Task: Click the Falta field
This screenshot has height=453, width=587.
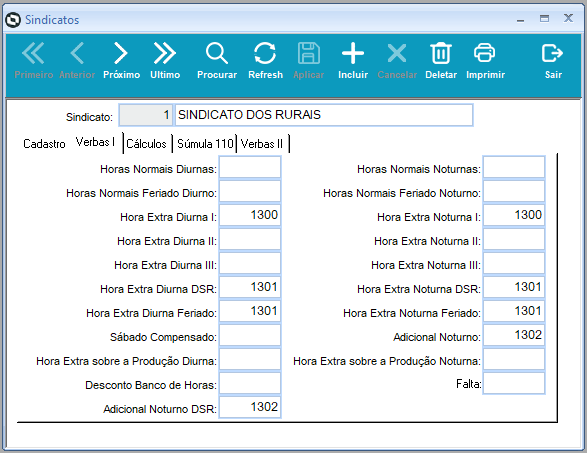Action: point(514,383)
